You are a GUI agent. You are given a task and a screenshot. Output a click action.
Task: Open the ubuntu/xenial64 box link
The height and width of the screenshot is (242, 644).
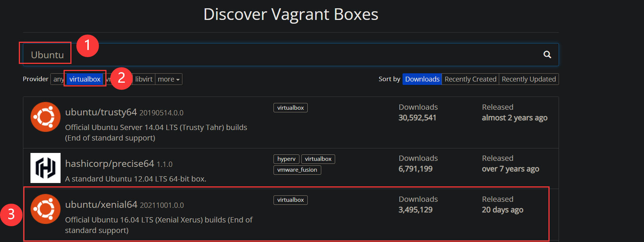click(x=101, y=204)
